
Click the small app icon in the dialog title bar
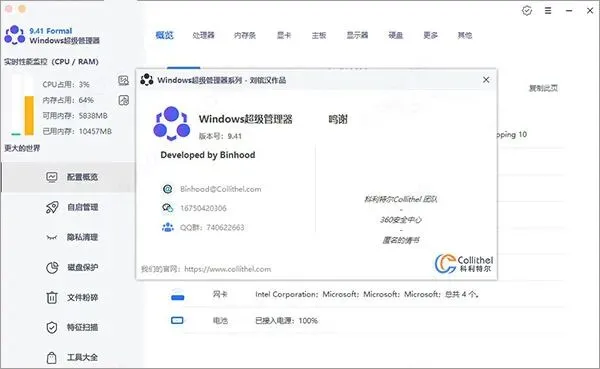147,80
